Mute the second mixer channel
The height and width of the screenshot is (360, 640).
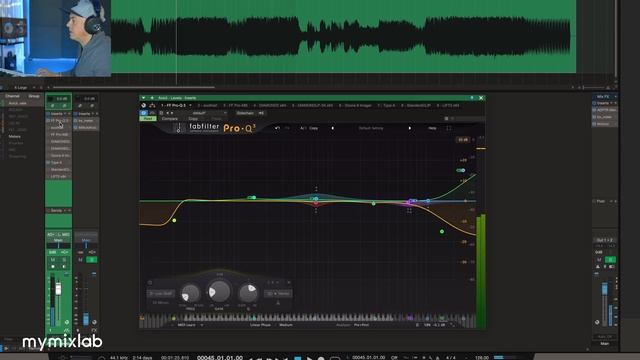click(81, 260)
